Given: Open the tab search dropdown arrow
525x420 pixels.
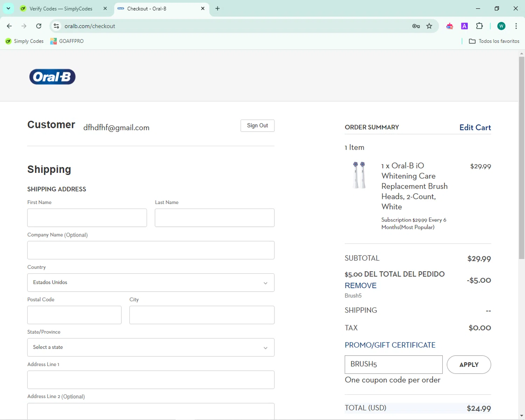Looking at the screenshot, I should (8, 8).
